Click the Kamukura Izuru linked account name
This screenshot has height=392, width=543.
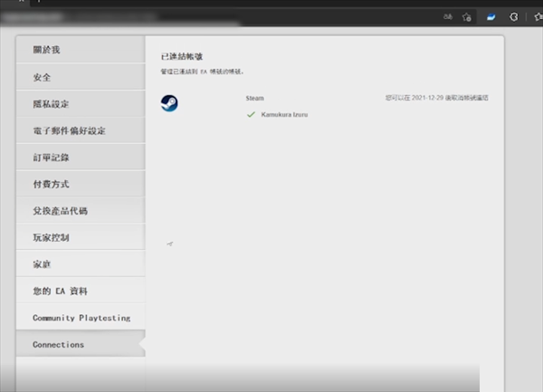(284, 115)
